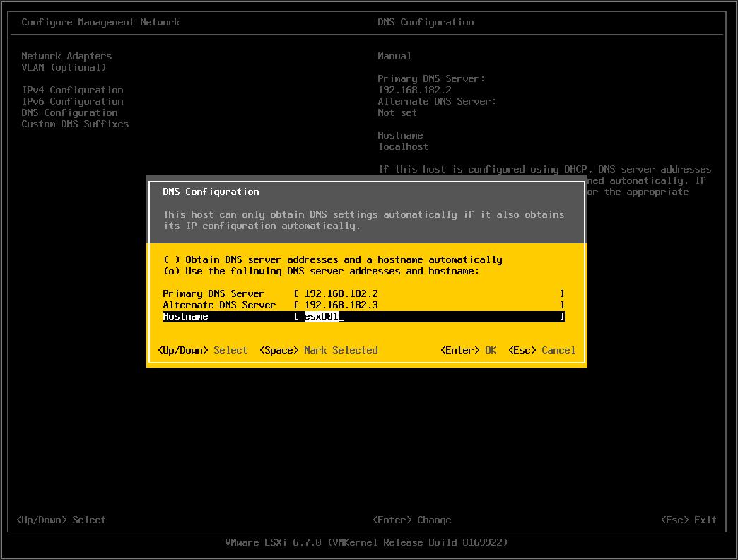Click 'Alternate DNS Server' label in dialog
The height and width of the screenshot is (560, 738).
[x=219, y=305]
